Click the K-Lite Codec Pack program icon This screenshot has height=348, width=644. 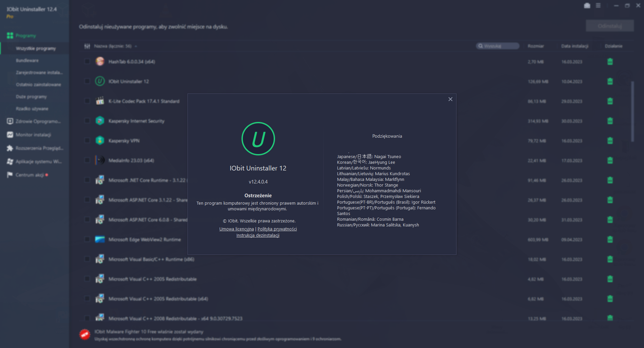click(x=100, y=101)
